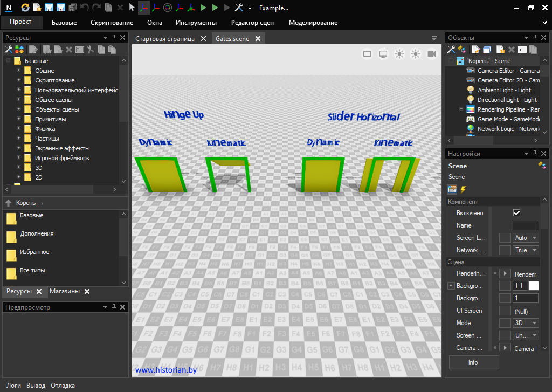
Task: Expand the Rendering Pipeline tree node
Action: click(461, 109)
